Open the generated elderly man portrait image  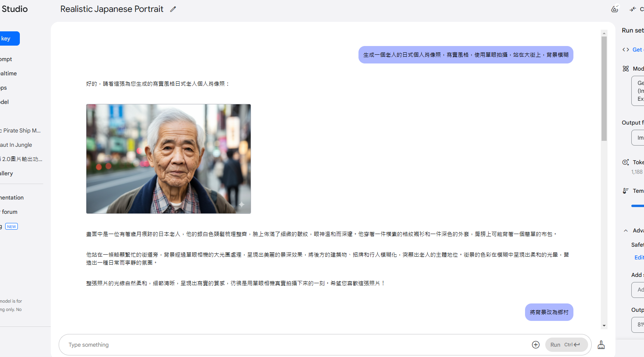coord(169,159)
